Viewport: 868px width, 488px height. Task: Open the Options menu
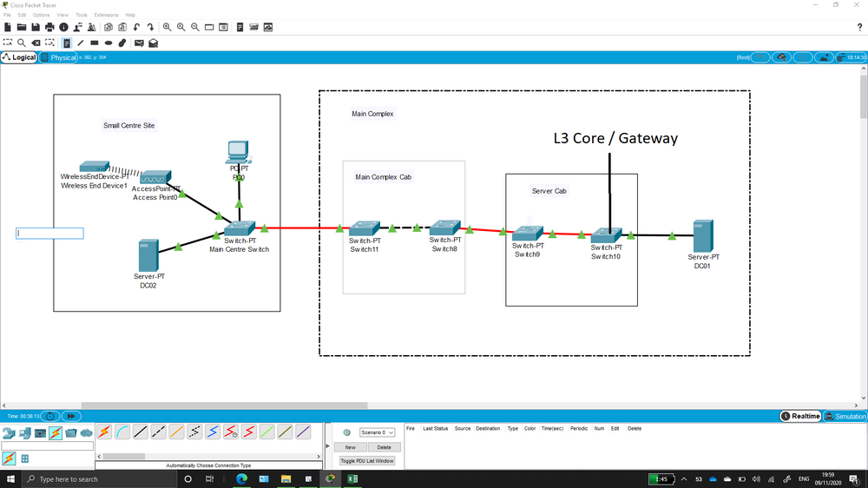[41, 15]
